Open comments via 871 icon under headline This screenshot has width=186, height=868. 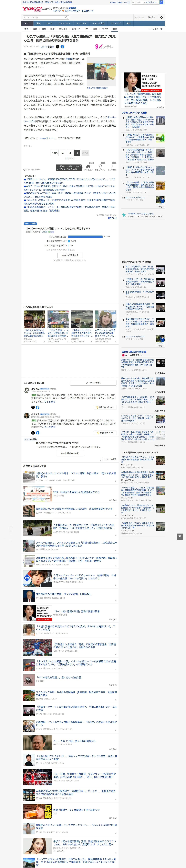pos(44,47)
